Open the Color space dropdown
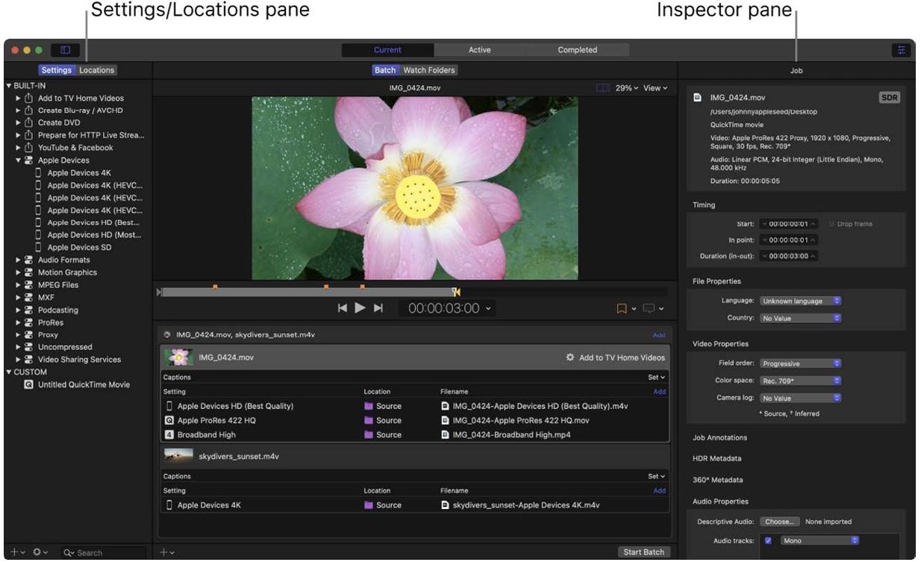Image resolution: width=924 pixels, height=562 pixels. [x=800, y=381]
